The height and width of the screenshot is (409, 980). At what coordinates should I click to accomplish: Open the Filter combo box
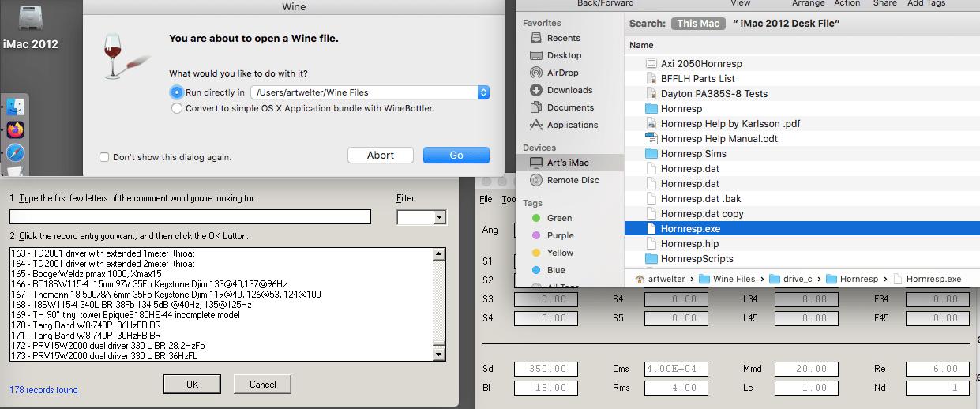tap(422, 217)
